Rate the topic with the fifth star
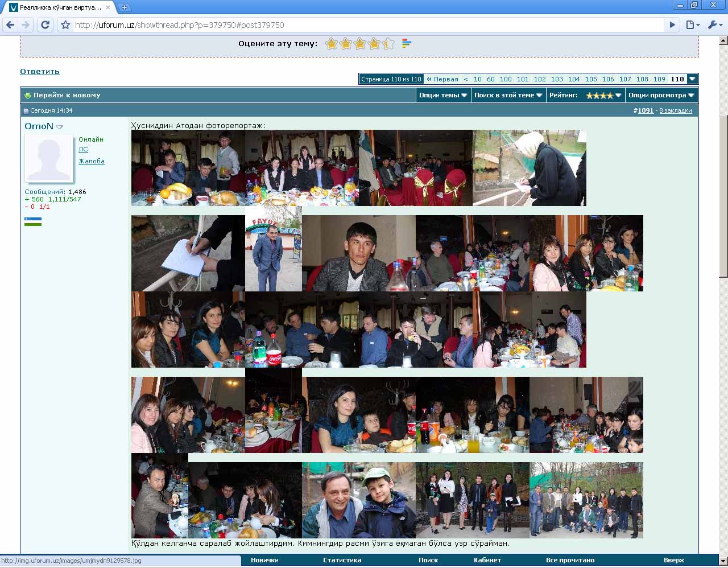 pyautogui.click(x=388, y=44)
